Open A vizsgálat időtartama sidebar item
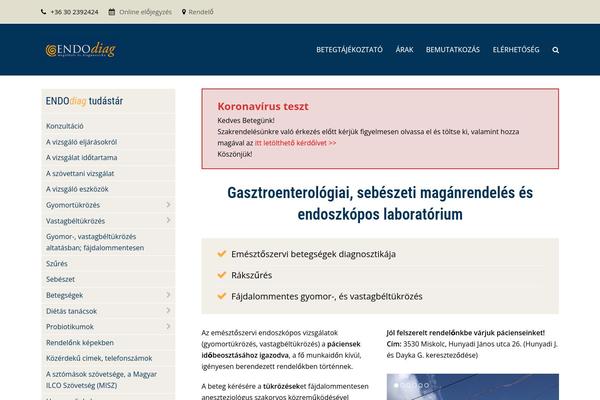This screenshot has width=600, height=400. pyautogui.click(x=82, y=157)
